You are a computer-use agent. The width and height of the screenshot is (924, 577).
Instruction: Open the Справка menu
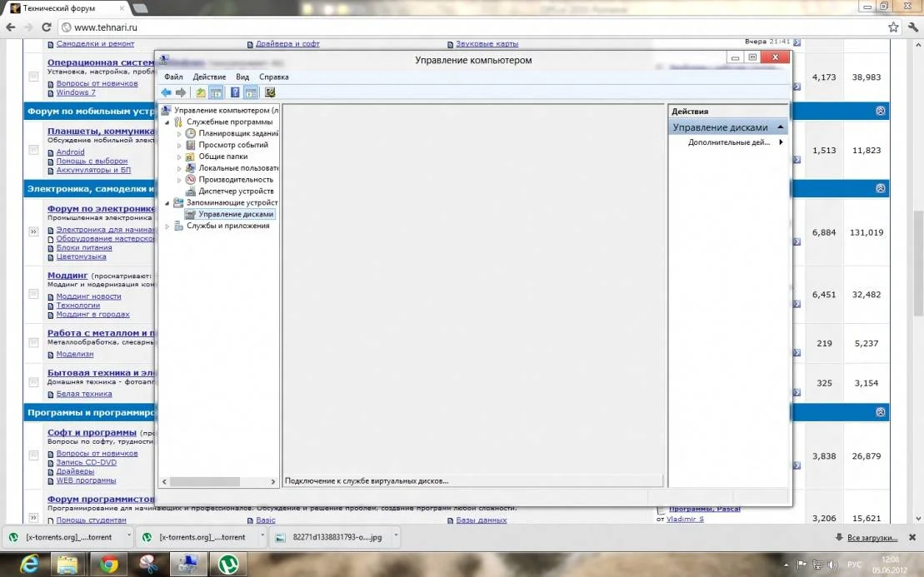[274, 77]
